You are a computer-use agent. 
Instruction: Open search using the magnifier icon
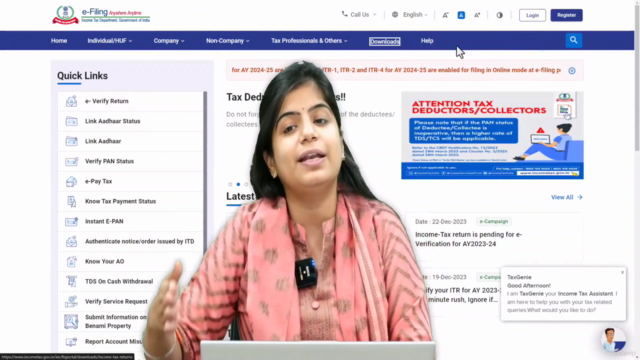pyautogui.click(x=573, y=40)
